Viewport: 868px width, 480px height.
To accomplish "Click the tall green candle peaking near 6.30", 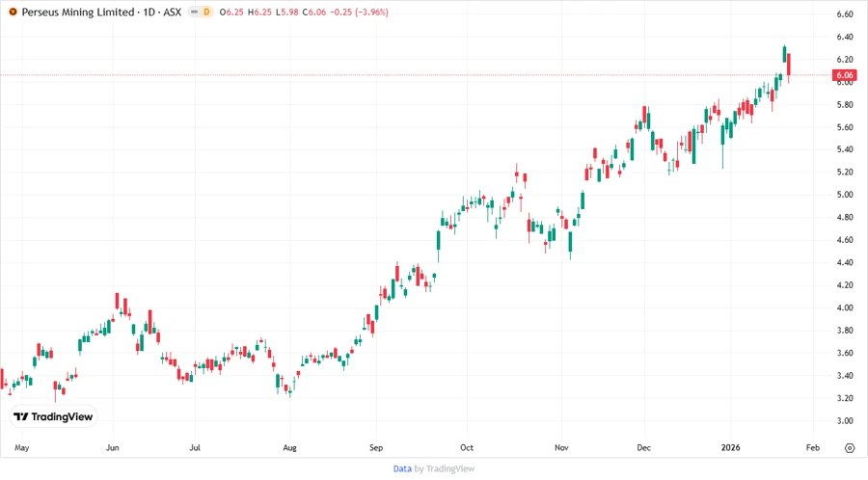I will click(784, 54).
